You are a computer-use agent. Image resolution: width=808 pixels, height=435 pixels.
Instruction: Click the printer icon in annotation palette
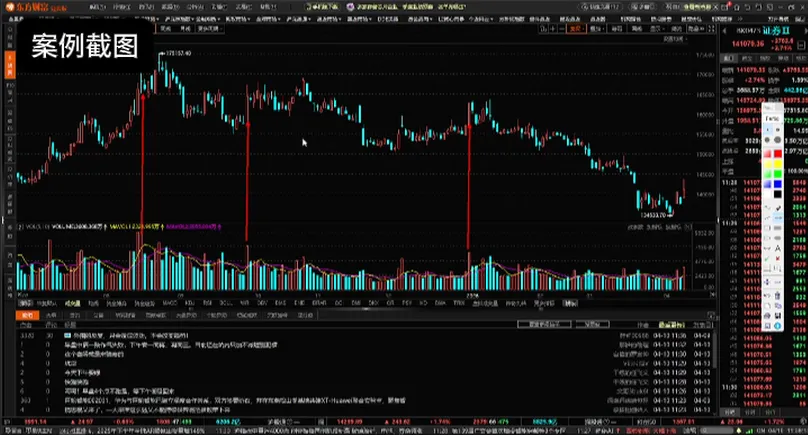pyautogui.click(x=767, y=315)
